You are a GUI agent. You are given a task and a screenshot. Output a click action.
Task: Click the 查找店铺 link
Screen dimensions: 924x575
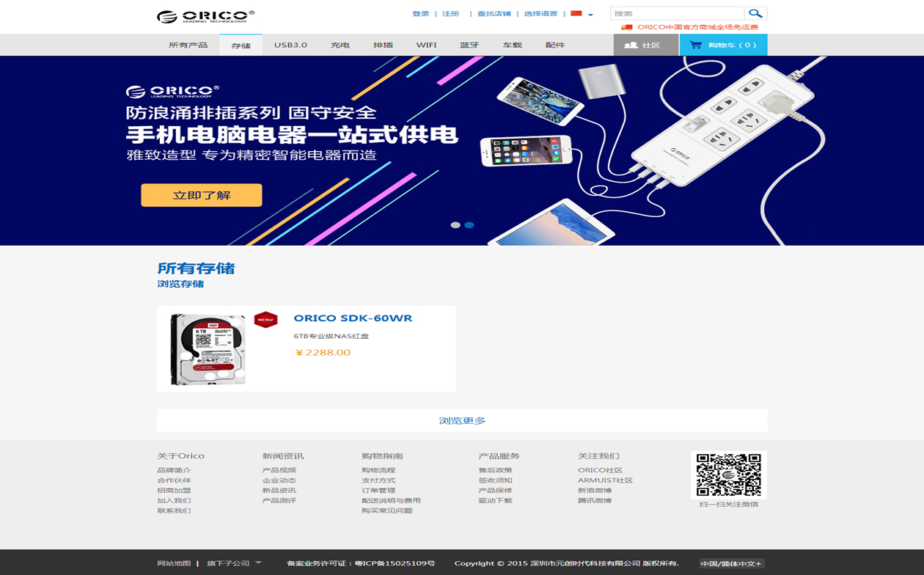494,14
